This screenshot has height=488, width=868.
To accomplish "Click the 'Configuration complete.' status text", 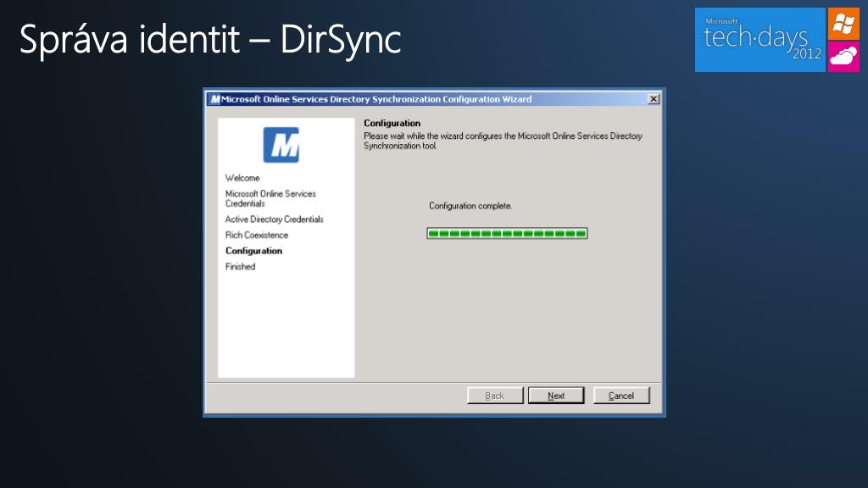I will 470,206.
